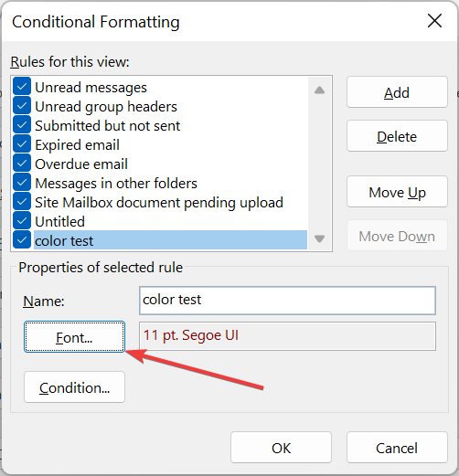Confirm changes with OK

[281, 448]
